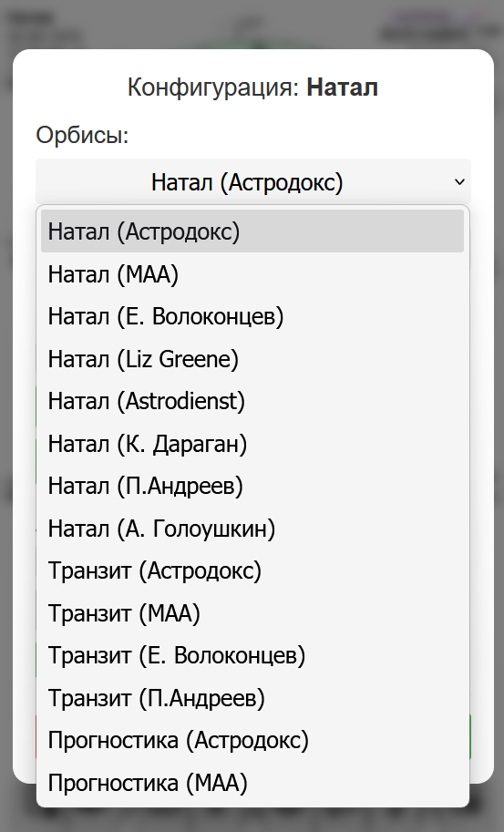
Task: Select Прогностика (МАА) orbs preset
Action: (x=252, y=783)
